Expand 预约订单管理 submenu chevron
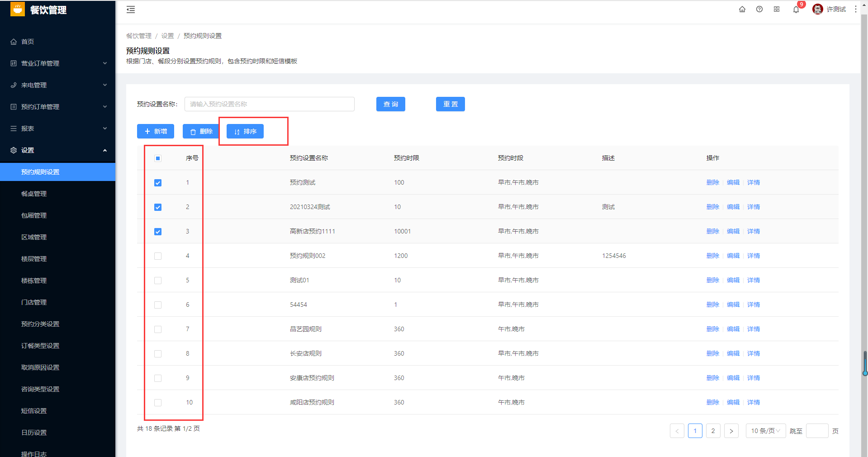The width and height of the screenshot is (868, 457). pos(105,107)
